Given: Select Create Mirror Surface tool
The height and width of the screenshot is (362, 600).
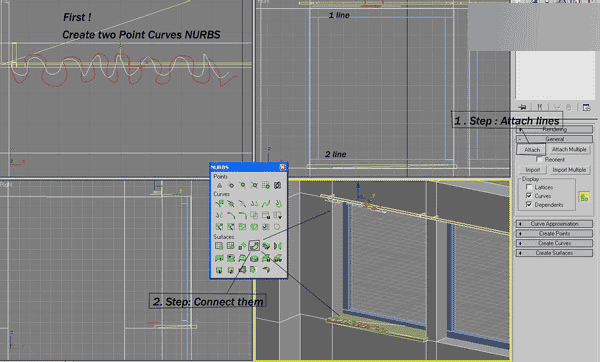Looking at the screenshot, I should [x=277, y=246].
